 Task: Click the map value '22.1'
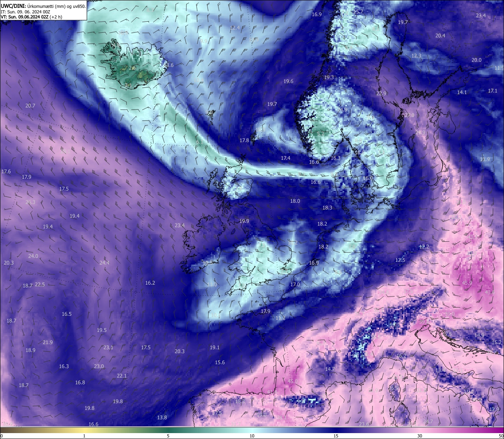pos(122,376)
